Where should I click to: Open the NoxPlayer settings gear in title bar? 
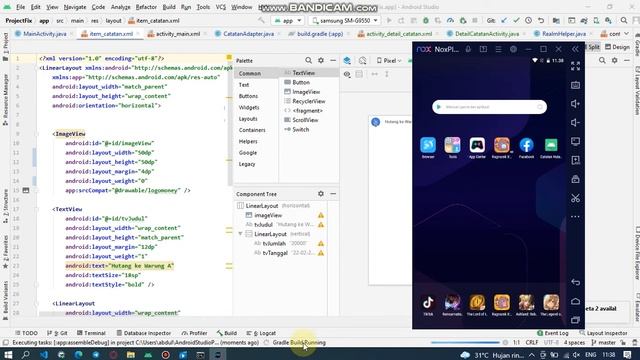coord(513,49)
